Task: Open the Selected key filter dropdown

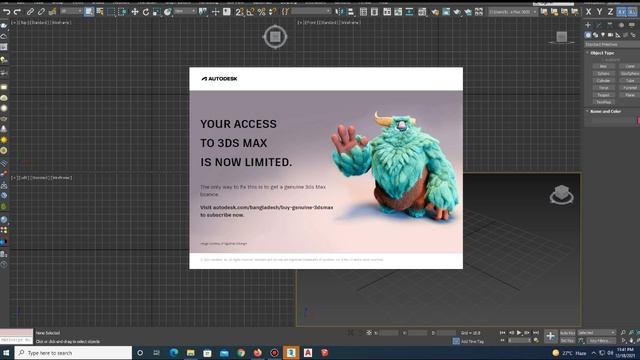Action: [x=596, y=333]
